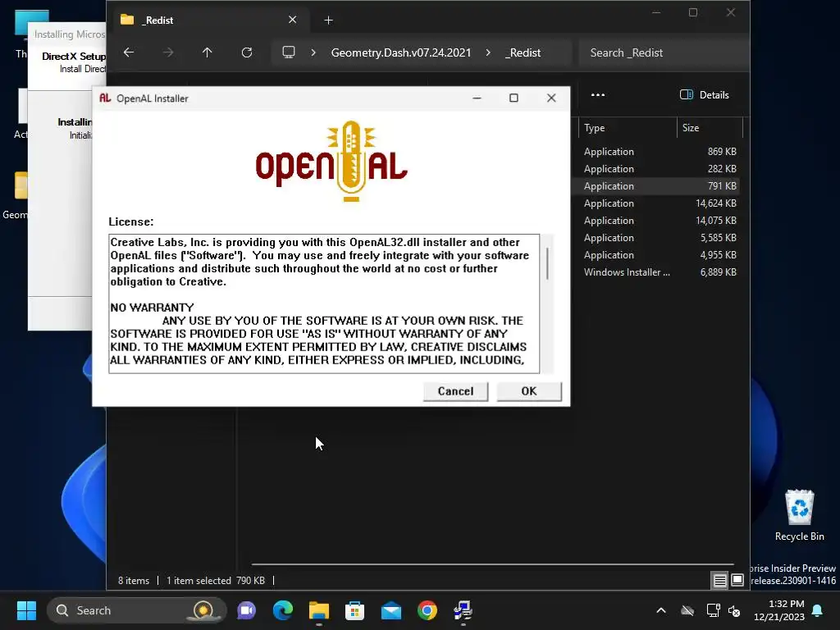The image size is (840, 630).
Task: Click the OpenAL license scrollbar thumb
Action: 547,263
